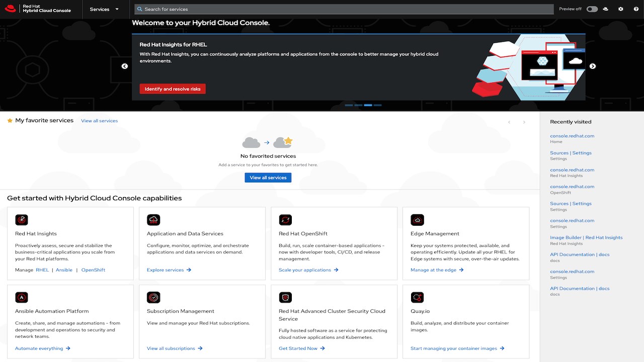The height and width of the screenshot is (362, 644).
Task: Click the Automate everything link
Action: [43, 348]
